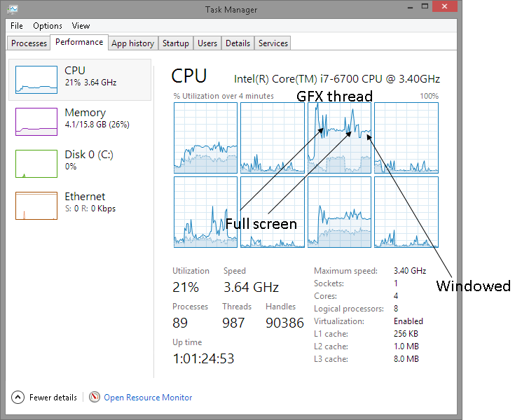The image size is (522, 420).
Task: Click the Memory 4.1/15.8 GB (26%) text
Action: (97, 125)
